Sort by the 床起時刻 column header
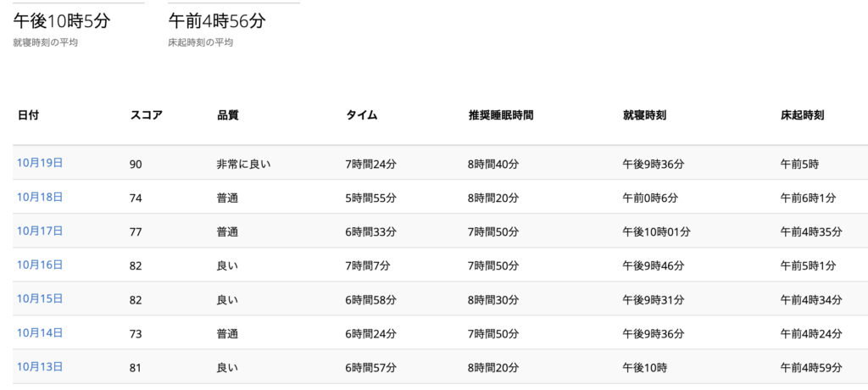Screen dimensions: 868x390 tap(803, 115)
